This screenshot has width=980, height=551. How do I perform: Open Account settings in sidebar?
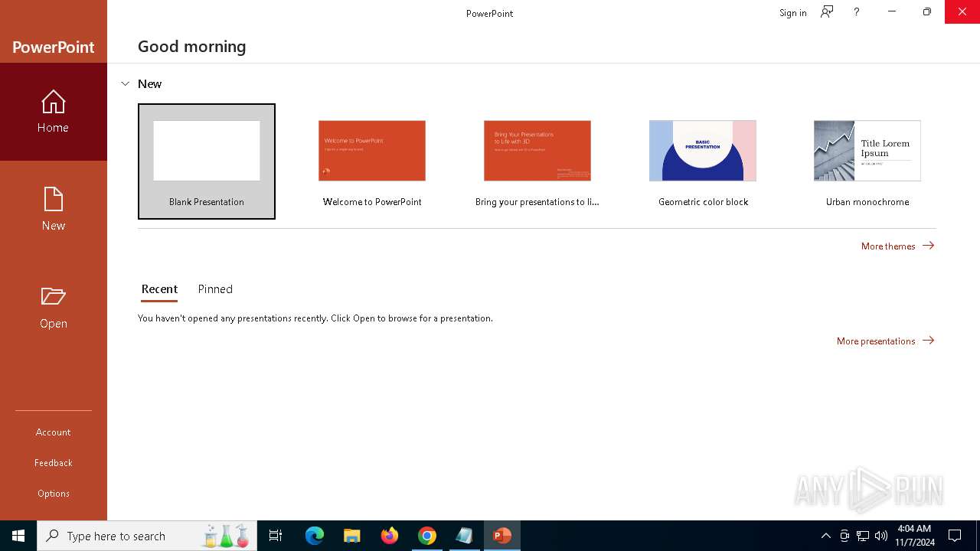[x=54, y=432]
